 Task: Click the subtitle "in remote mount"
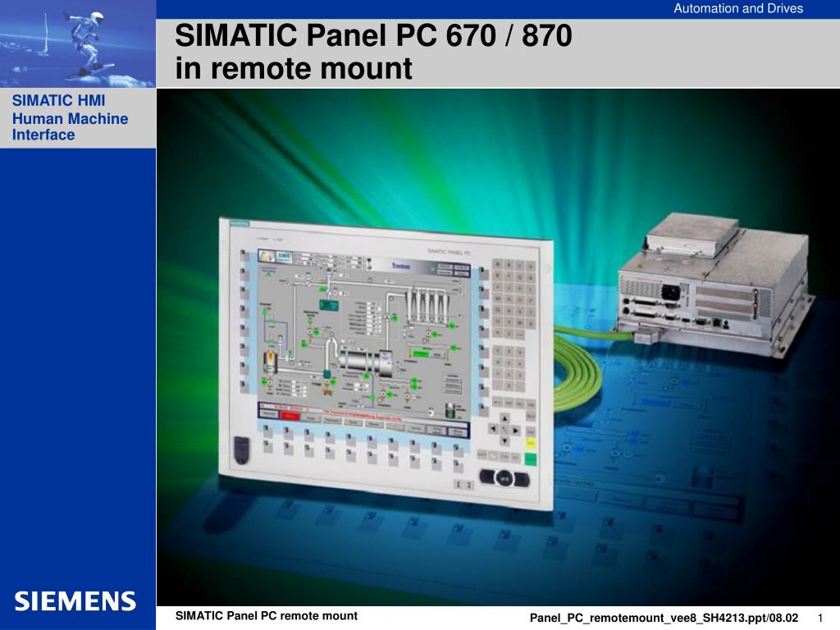click(x=294, y=69)
